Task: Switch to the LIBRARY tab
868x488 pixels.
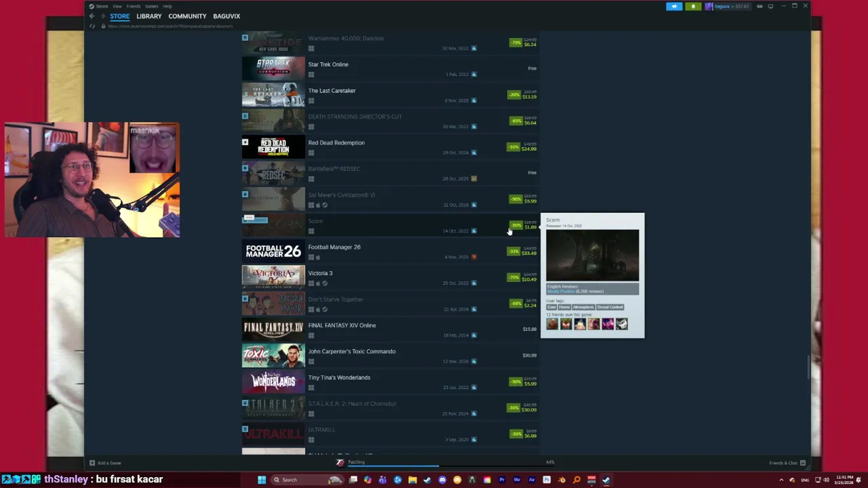Action: point(149,16)
